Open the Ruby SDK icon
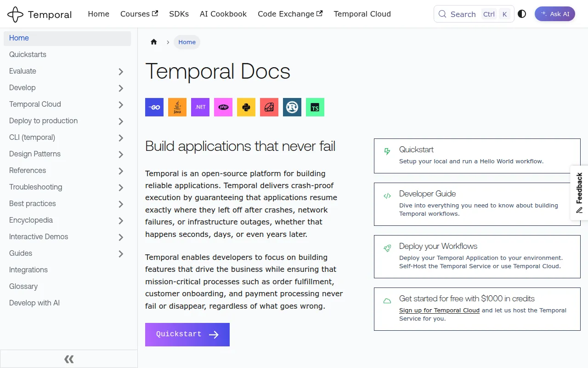588x368 pixels. pos(269,107)
